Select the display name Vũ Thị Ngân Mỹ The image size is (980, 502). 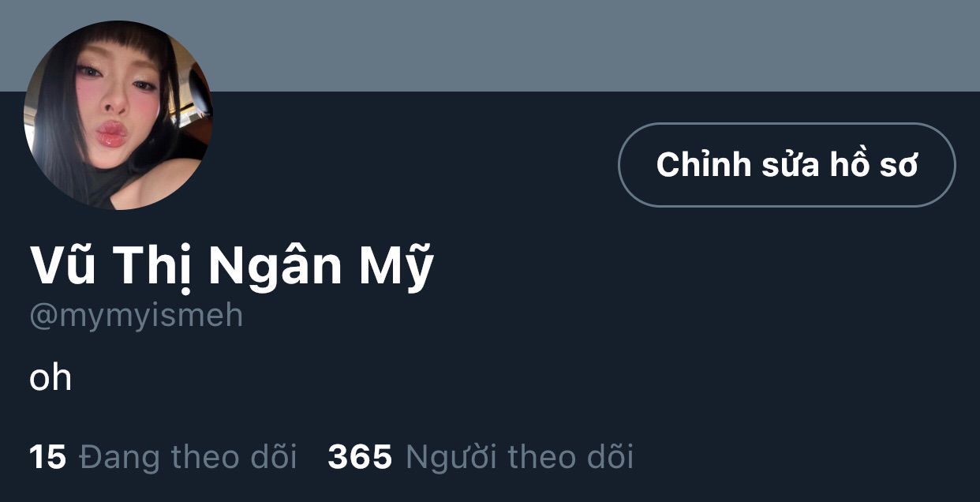[231, 267]
